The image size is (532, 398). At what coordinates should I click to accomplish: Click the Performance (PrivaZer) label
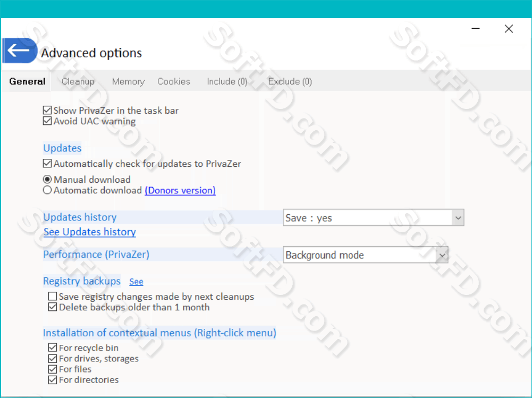pyautogui.click(x=96, y=255)
